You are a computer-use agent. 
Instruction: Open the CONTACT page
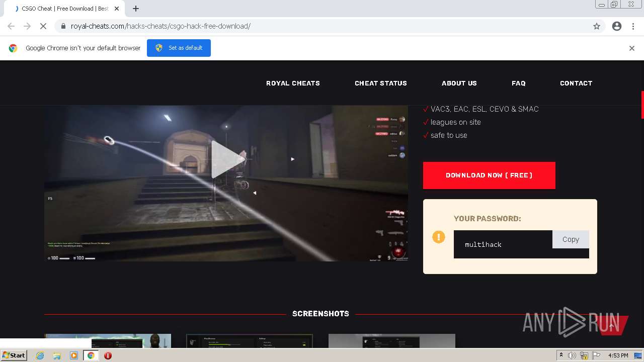pyautogui.click(x=576, y=83)
